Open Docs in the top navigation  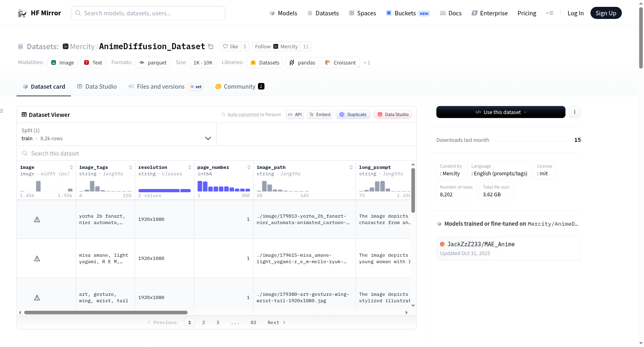451,13
